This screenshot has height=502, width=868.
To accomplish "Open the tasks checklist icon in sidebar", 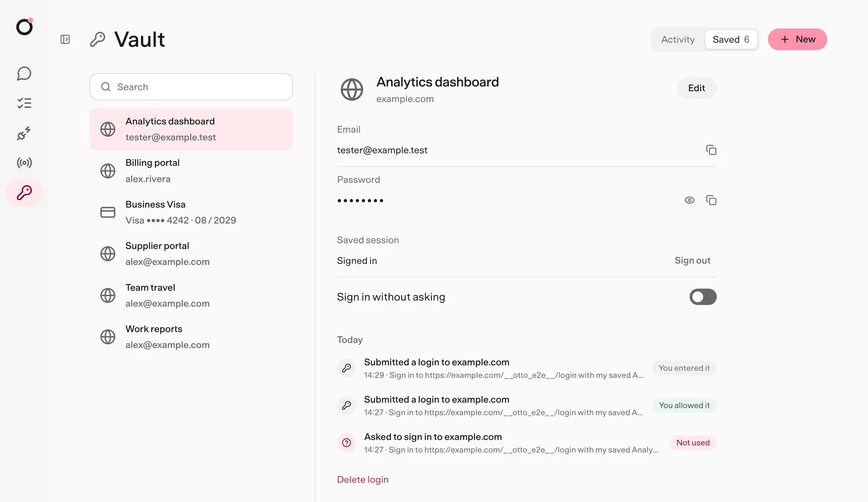I will pyautogui.click(x=24, y=103).
